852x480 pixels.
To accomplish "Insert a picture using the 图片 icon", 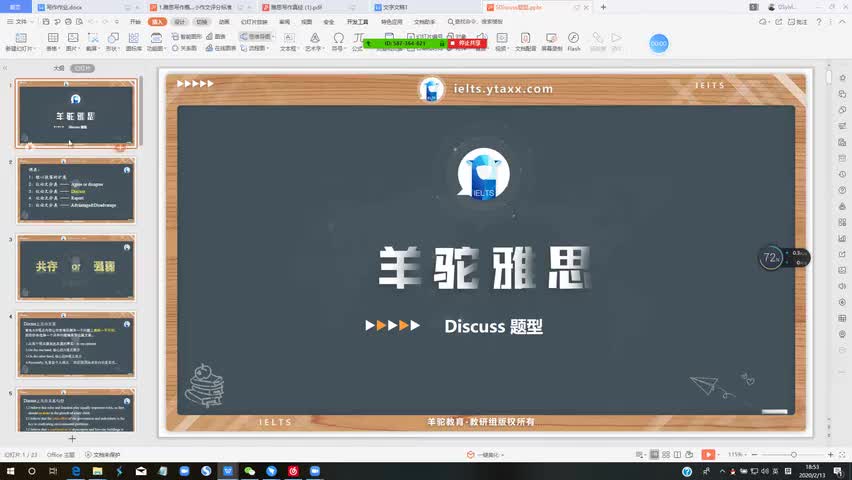I will click(73, 38).
